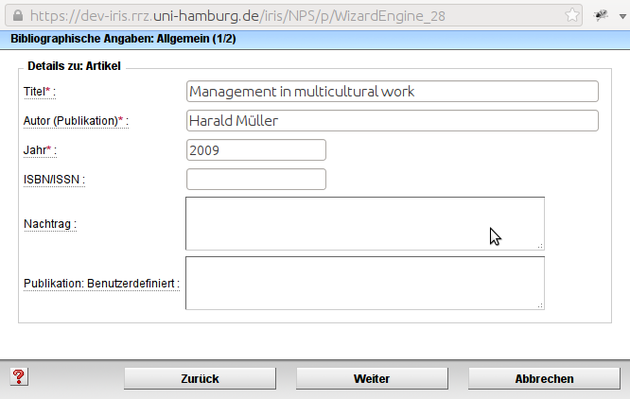Open the browser extension bug icon
Image resolution: width=630 pixels, height=399 pixels.
[x=601, y=16]
